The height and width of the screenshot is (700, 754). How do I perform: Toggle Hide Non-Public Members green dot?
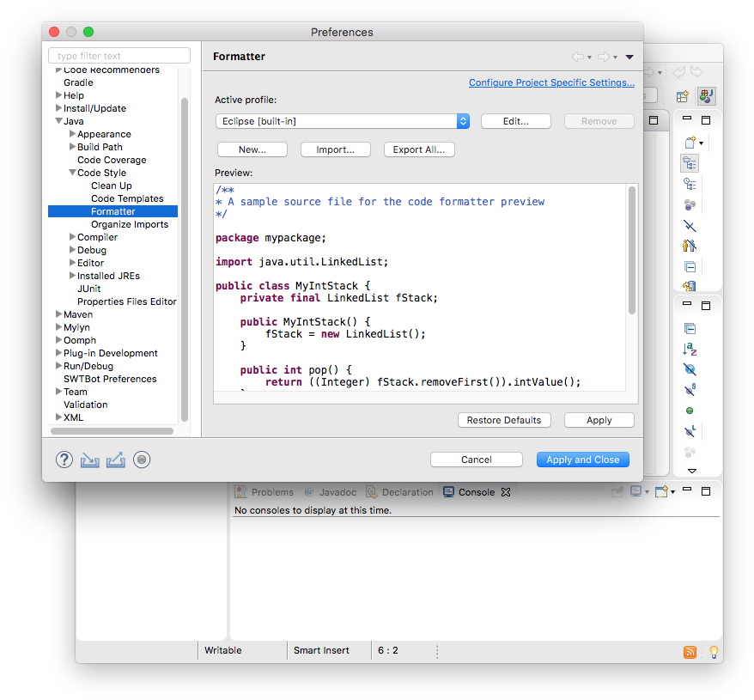point(690,411)
